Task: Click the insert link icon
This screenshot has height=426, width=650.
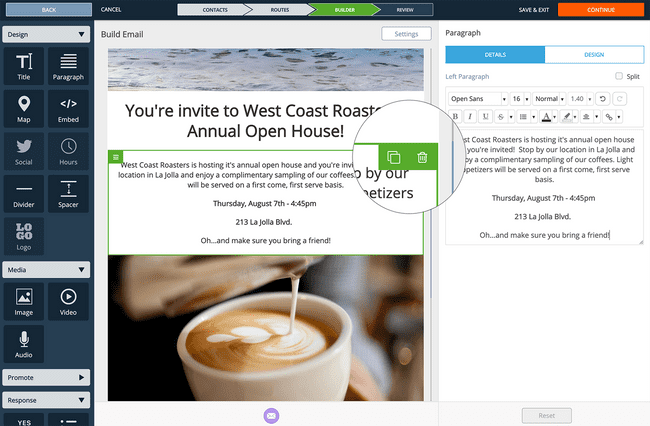Action: pos(609,117)
